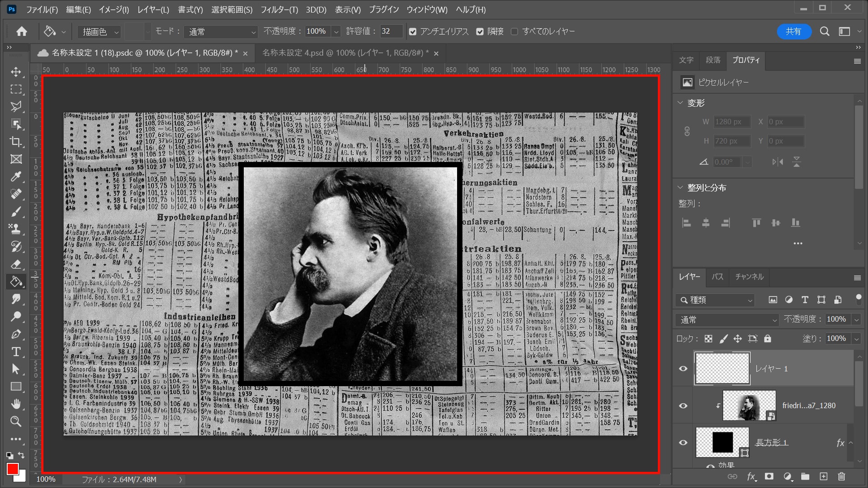Open the 塗り fill dropdown arrow
Image resolution: width=868 pixels, height=488 pixels.
[x=856, y=339]
